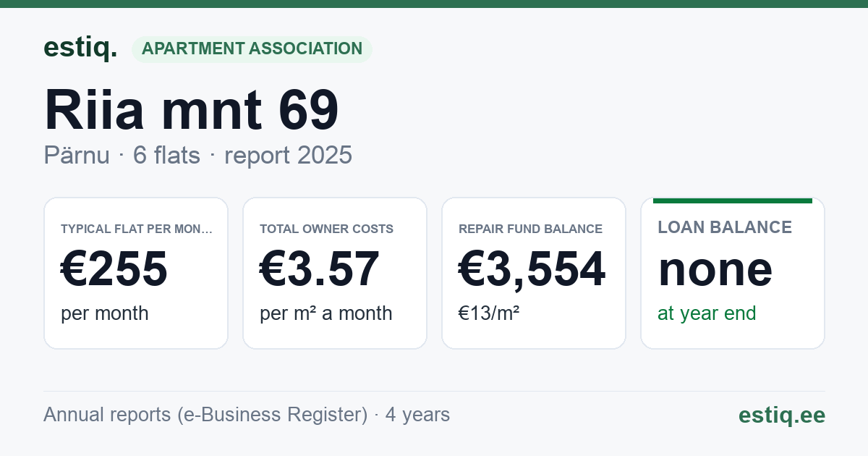Select the APARTMENT ASSOCIATION badge
This screenshot has width=868, height=456.
pyautogui.click(x=252, y=49)
